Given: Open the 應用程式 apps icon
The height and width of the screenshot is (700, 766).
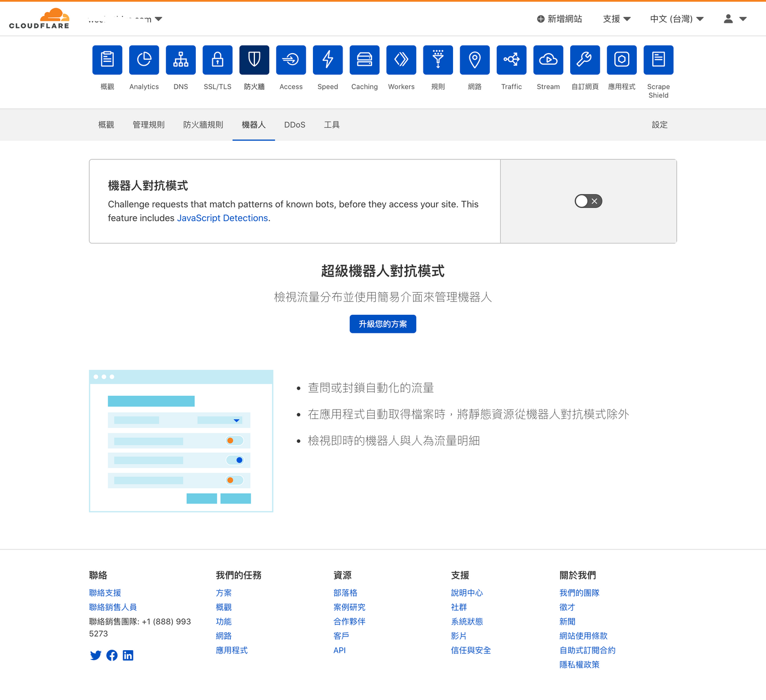Looking at the screenshot, I should point(622,60).
